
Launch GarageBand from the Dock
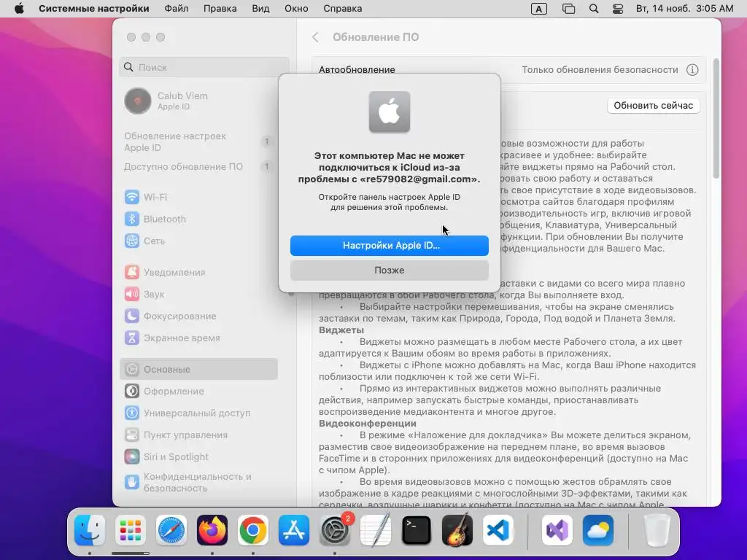click(x=457, y=530)
